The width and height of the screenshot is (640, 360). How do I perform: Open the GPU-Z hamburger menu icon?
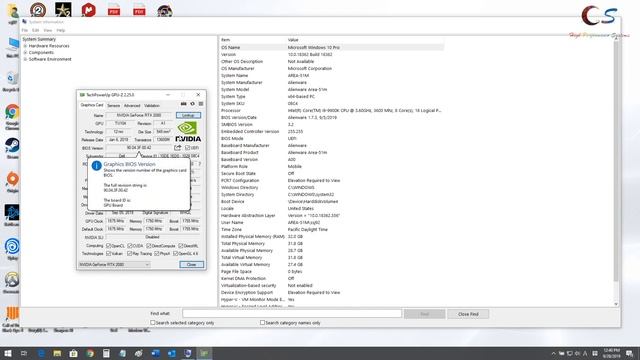pos(201,104)
